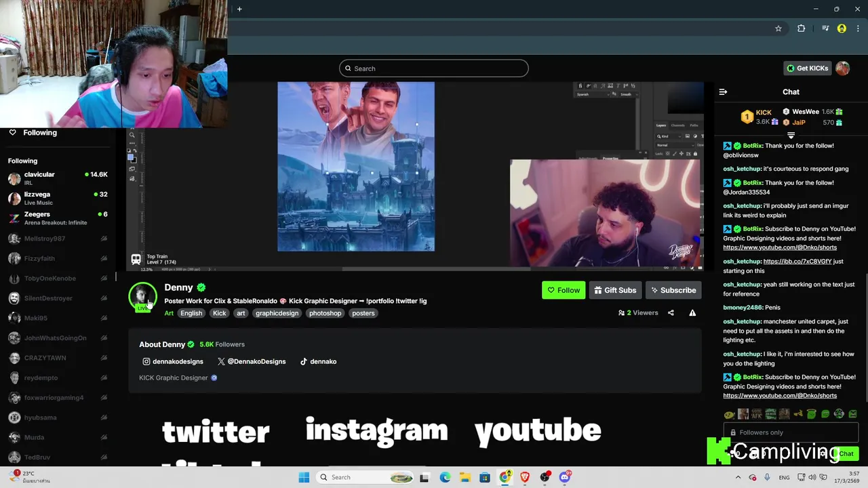Click the instagram banner image
The image size is (868, 488).
tap(376, 430)
